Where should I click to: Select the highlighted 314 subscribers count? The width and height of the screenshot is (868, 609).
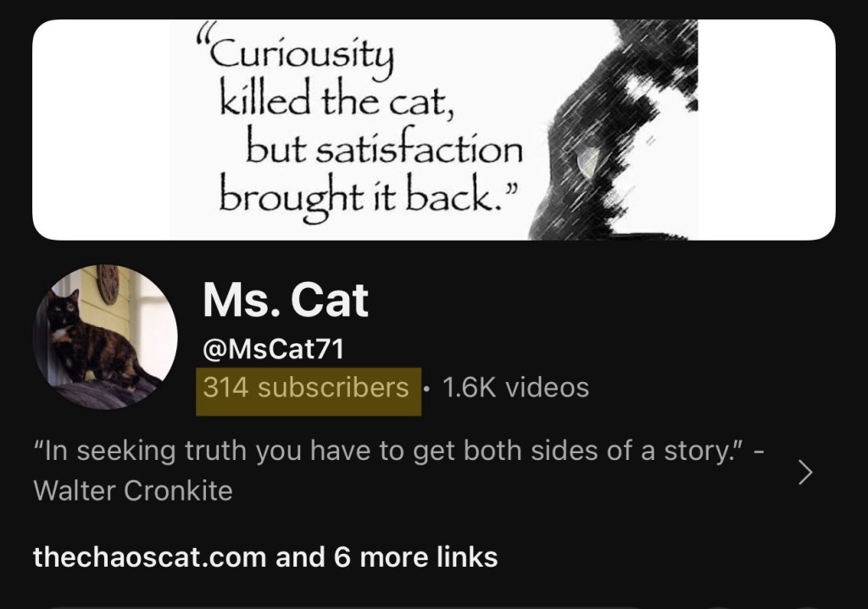309,391
